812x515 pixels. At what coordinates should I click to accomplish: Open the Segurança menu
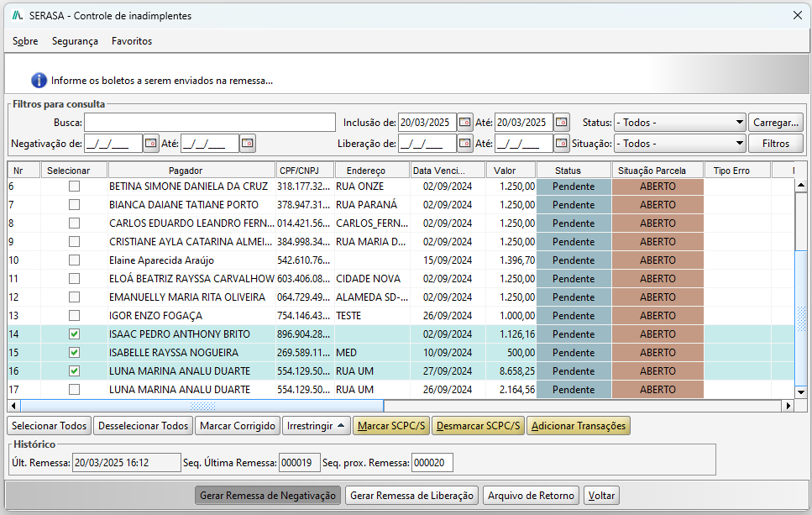tap(75, 41)
